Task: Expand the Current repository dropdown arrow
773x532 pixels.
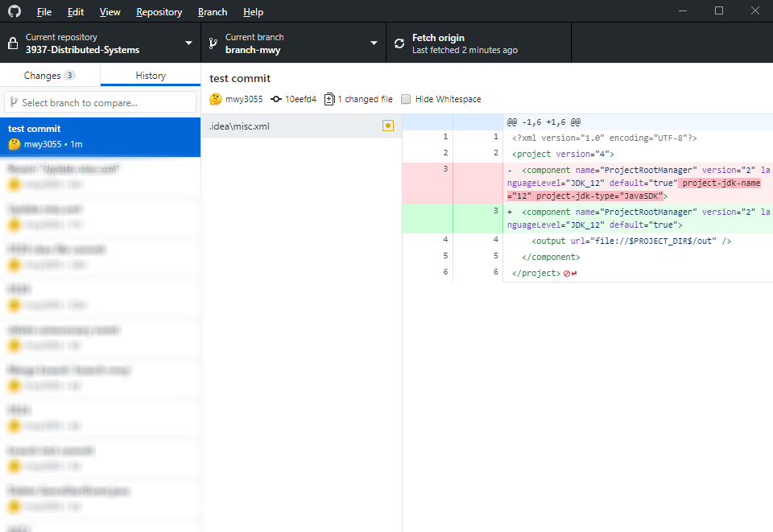Action: 188,43
